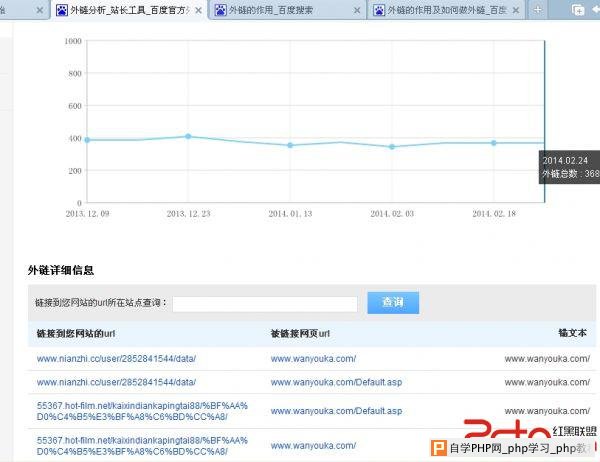The image size is (600, 462).
Task: Open www.wanyouka.com/Default.asp link in second row
Action: pyautogui.click(x=336, y=382)
